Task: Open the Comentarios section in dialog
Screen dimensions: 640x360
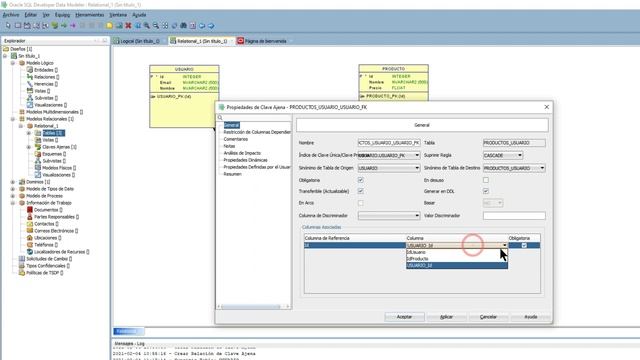Action: [236, 139]
